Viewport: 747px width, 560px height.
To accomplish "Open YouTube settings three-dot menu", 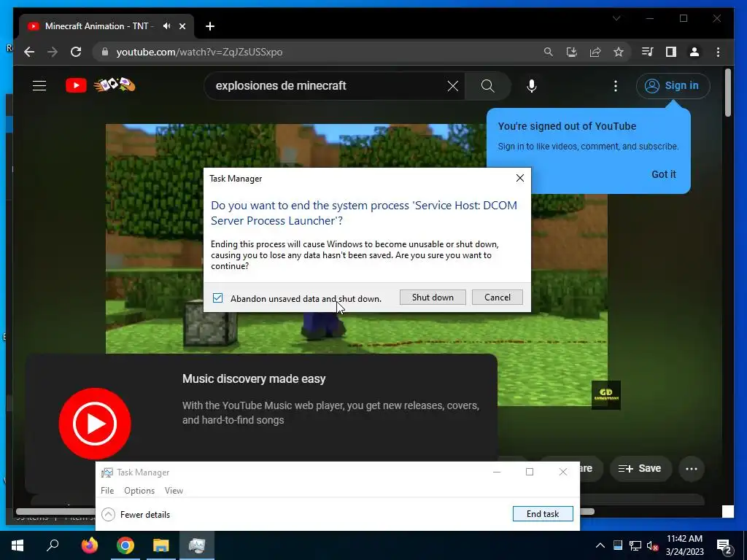I will [616, 86].
